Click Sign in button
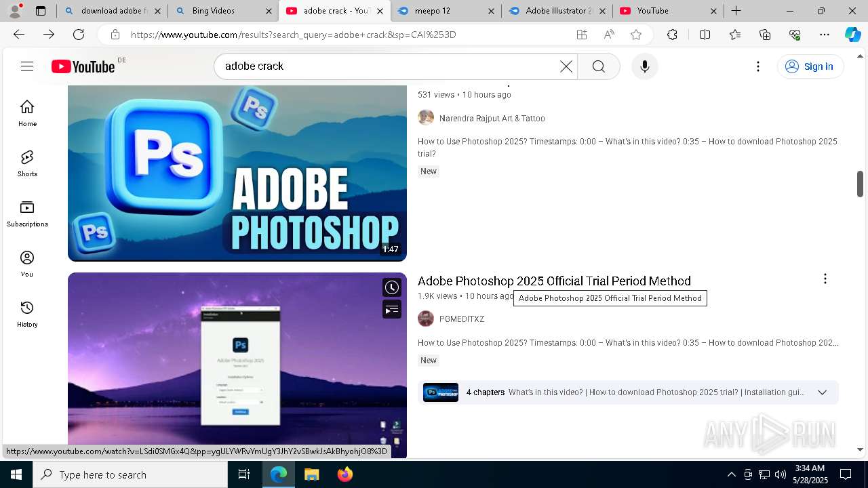This screenshot has width=868, height=488. point(810,66)
